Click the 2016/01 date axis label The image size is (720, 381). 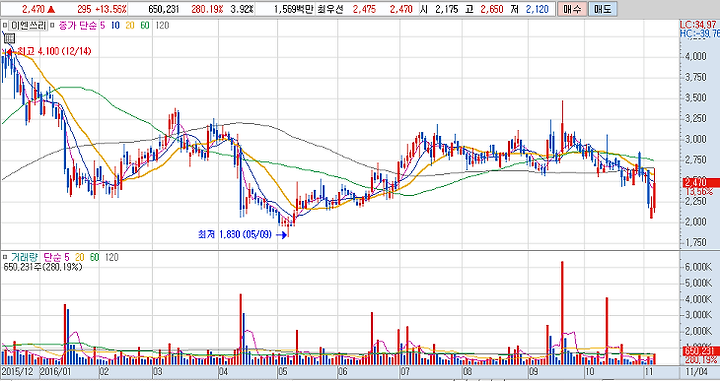(x=55, y=371)
